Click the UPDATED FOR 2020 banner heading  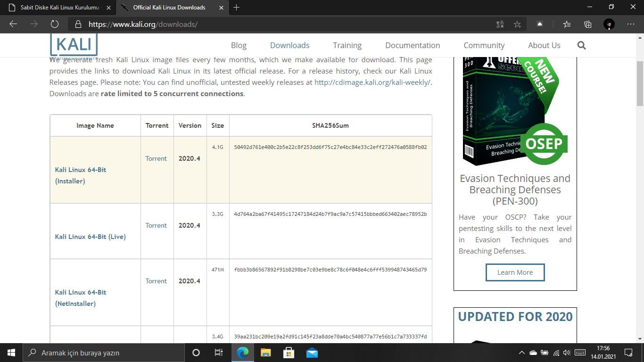(515, 317)
